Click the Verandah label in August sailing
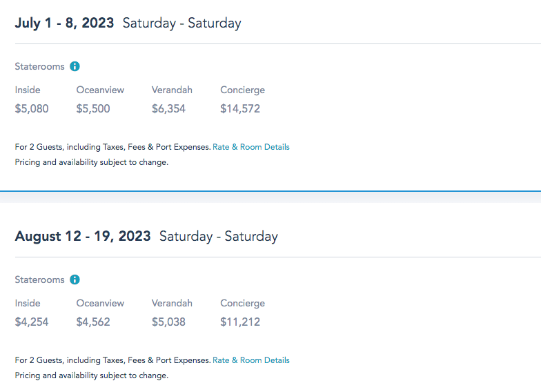Screen dimensions: 541x392 (172, 303)
